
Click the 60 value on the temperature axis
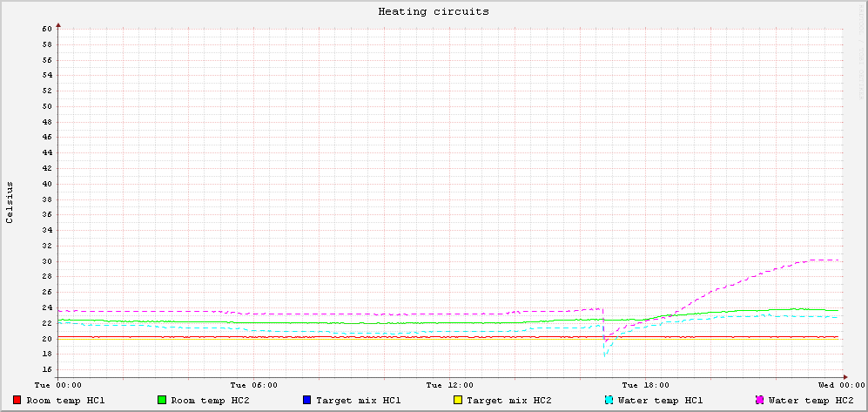click(x=47, y=29)
